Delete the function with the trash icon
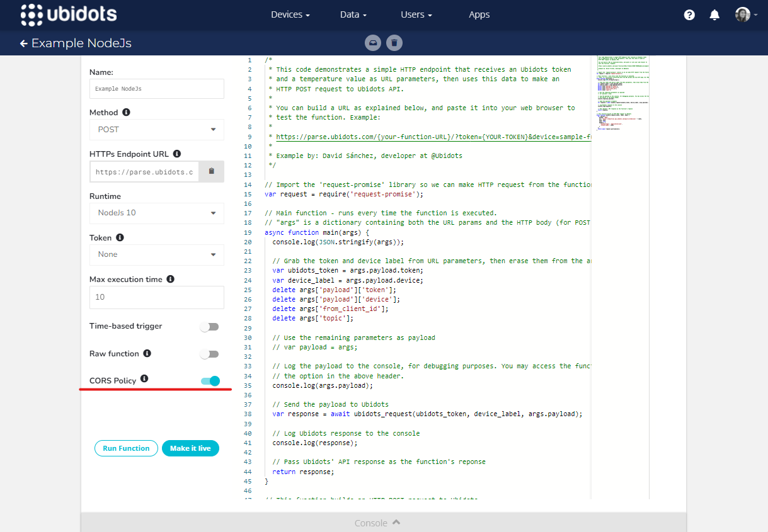This screenshot has width=768, height=532. point(394,43)
